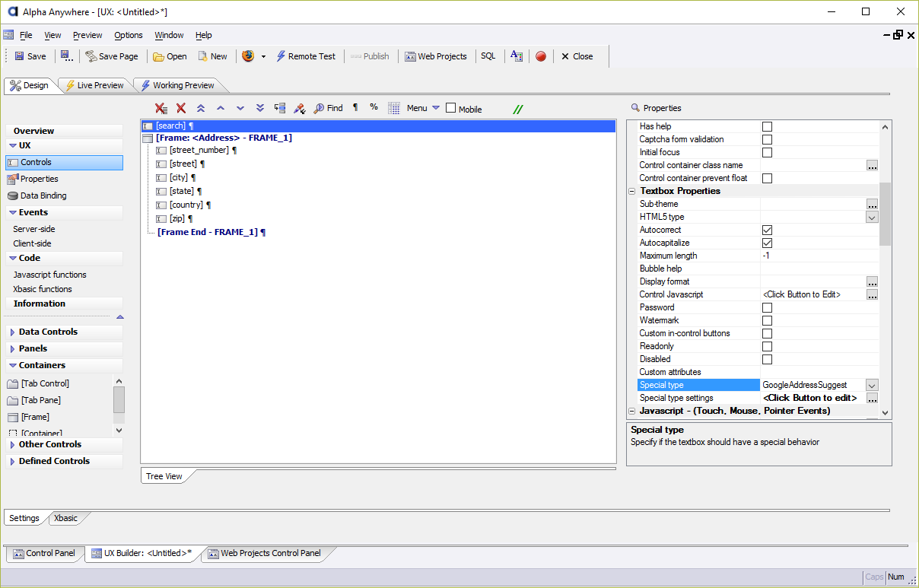Expand the Panels section
The height and width of the screenshot is (588, 919).
[12, 349]
